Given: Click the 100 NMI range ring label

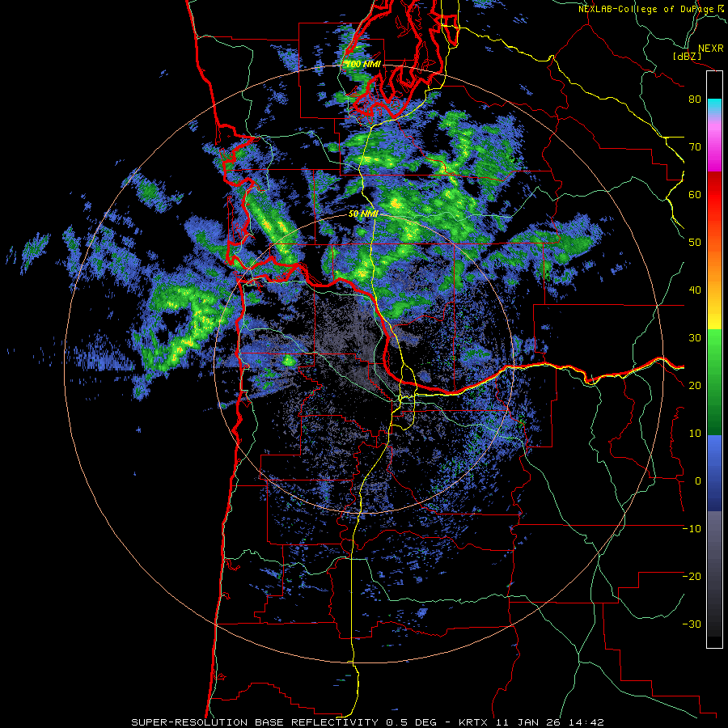Looking at the screenshot, I should click(x=363, y=65).
